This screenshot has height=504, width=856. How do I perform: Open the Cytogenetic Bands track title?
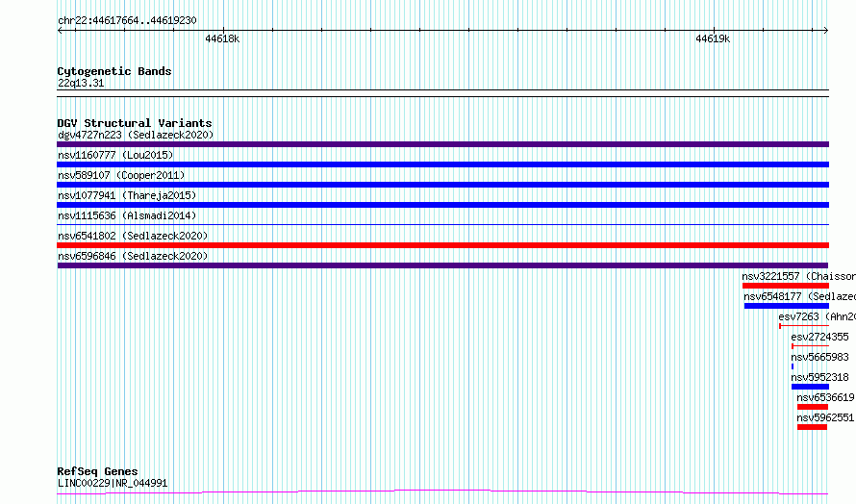(x=114, y=71)
